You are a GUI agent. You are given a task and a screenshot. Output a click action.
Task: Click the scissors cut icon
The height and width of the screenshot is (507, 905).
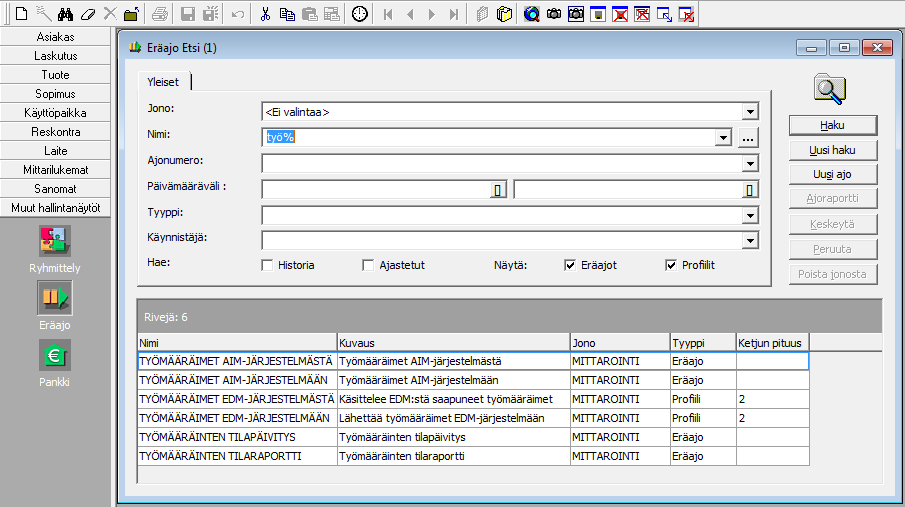[x=265, y=14]
